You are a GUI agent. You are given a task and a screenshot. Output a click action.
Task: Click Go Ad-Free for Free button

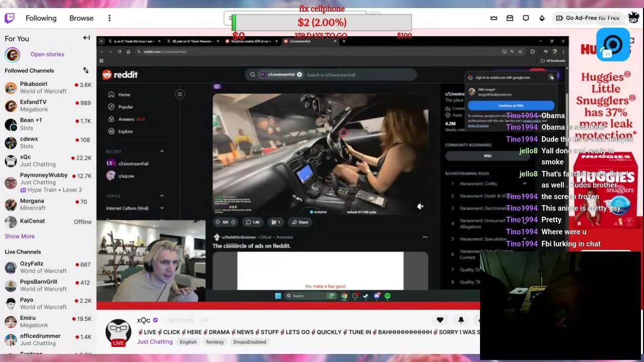pos(587,18)
